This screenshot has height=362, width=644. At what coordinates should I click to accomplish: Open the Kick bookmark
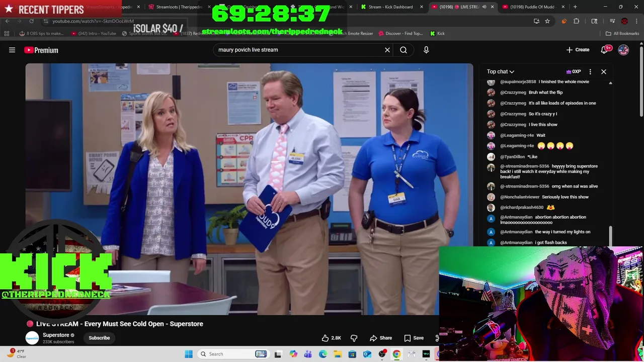pos(437,33)
